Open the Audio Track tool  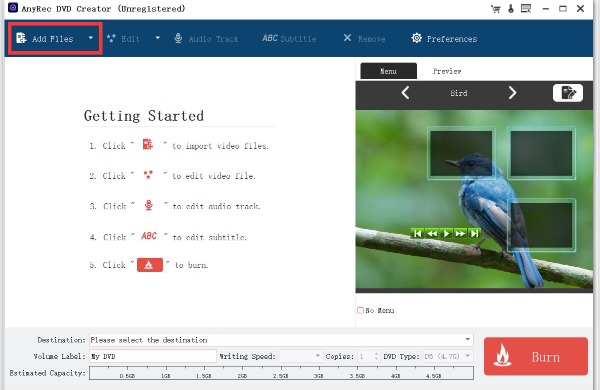click(x=206, y=39)
